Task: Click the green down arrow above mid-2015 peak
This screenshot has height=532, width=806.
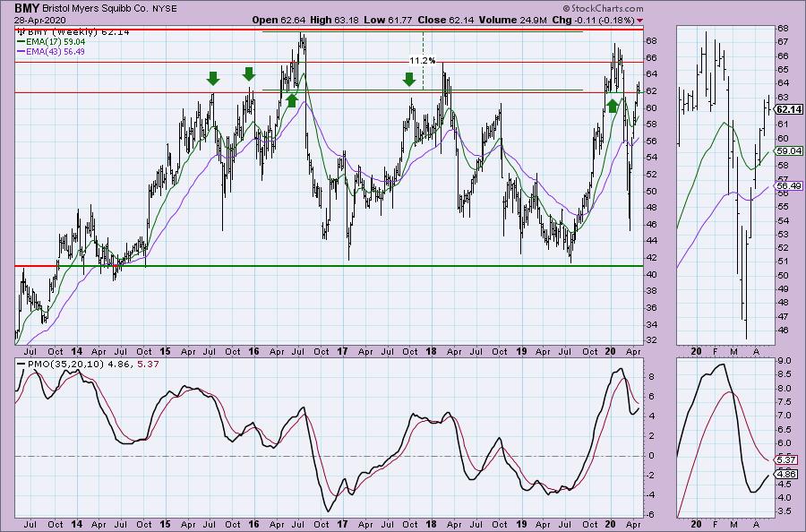Action: click(213, 79)
